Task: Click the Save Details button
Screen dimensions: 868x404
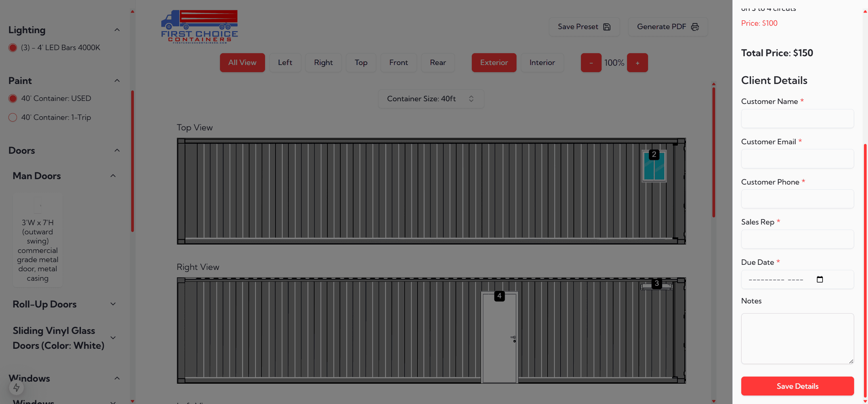Action: click(797, 386)
